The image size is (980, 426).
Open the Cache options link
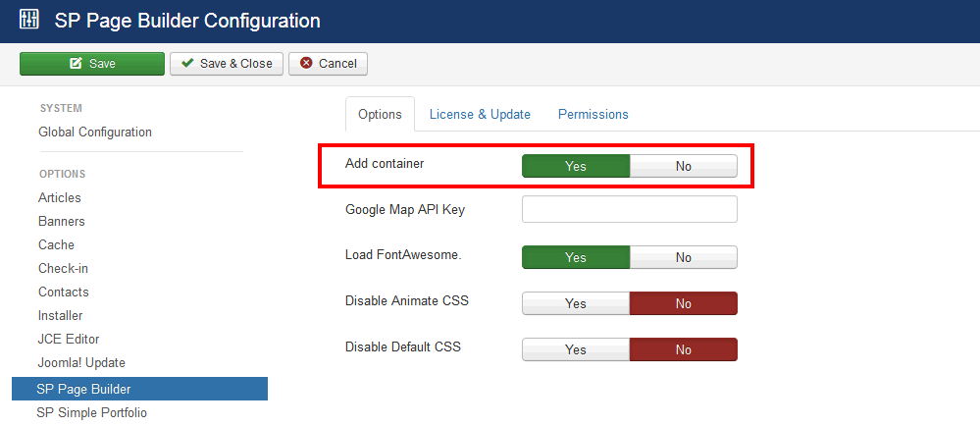[56, 244]
